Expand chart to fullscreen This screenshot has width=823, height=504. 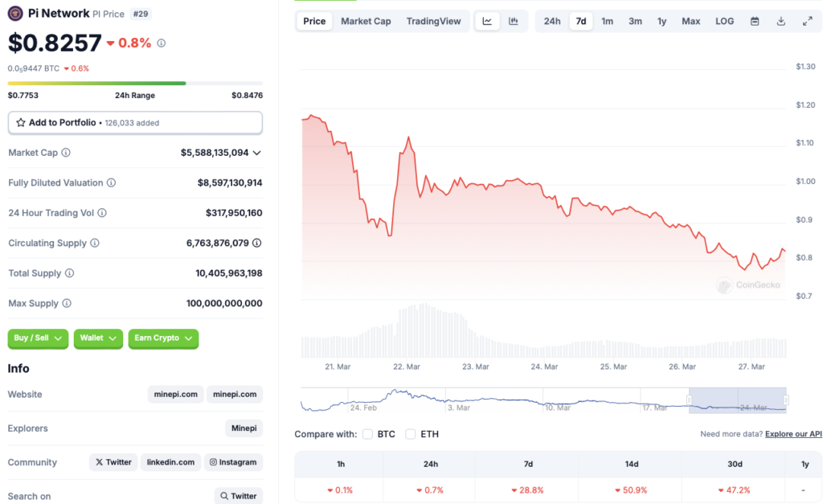(807, 21)
